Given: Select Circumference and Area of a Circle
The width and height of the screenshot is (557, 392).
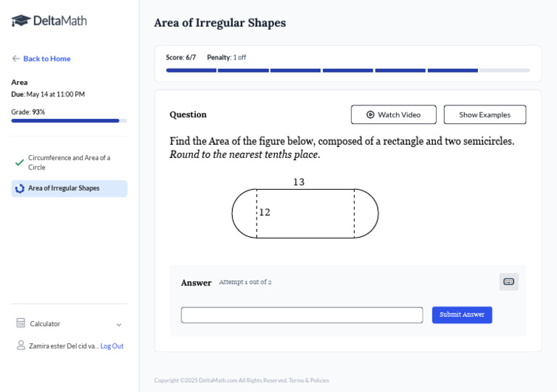Looking at the screenshot, I should click(69, 162).
